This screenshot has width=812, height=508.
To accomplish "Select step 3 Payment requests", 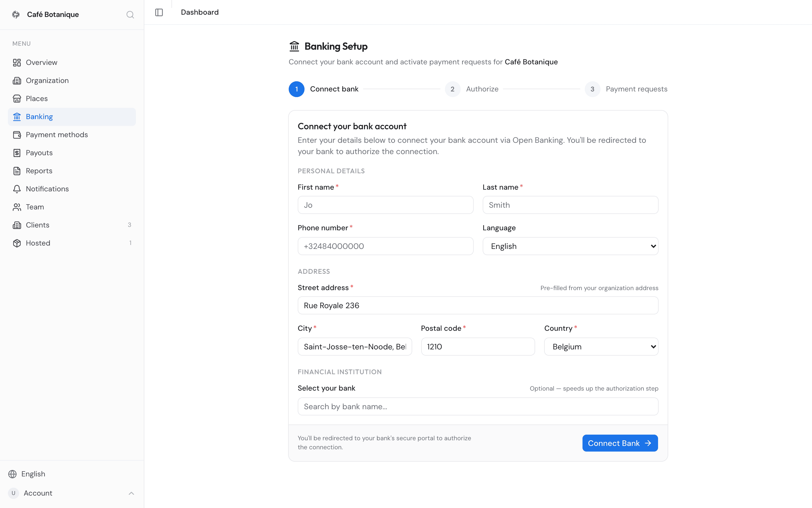I will pyautogui.click(x=626, y=89).
